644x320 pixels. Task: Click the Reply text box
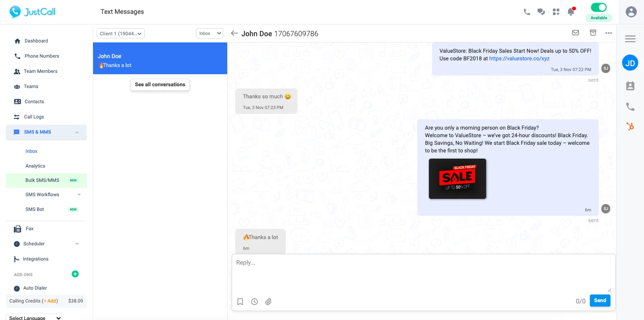pyautogui.click(x=424, y=273)
